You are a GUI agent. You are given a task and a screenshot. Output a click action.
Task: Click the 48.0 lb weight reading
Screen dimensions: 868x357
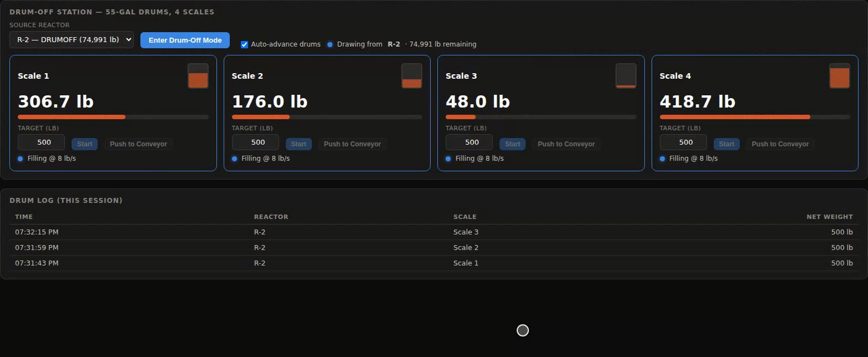pos(478,102)
